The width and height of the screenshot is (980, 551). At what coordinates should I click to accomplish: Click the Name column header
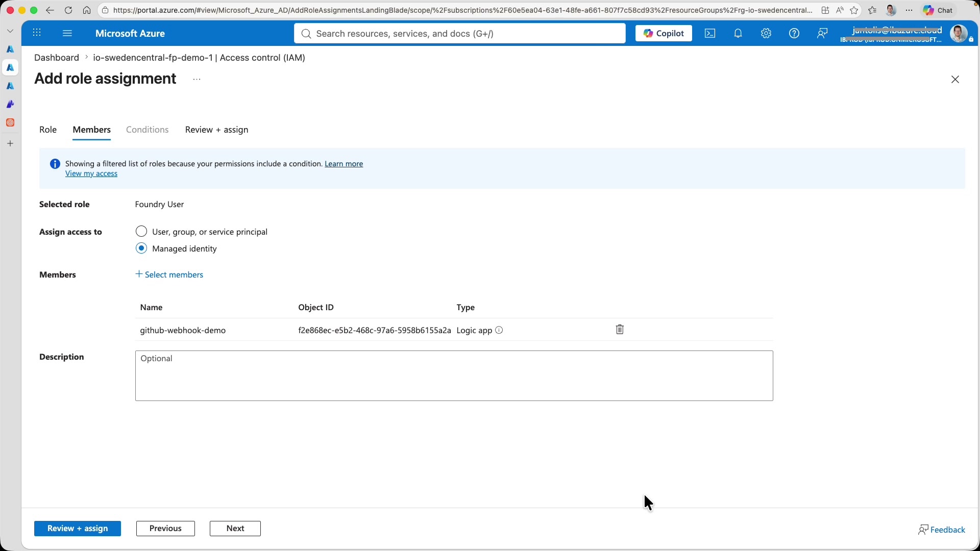(x=152, y=307)
